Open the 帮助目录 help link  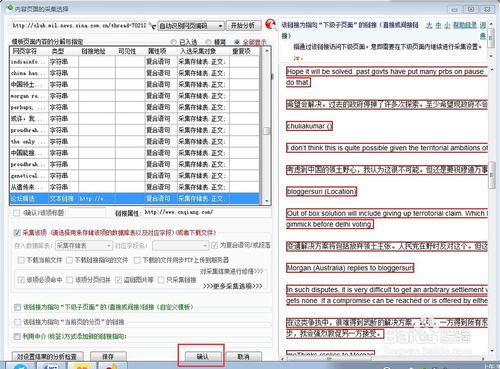coord(465,25)
